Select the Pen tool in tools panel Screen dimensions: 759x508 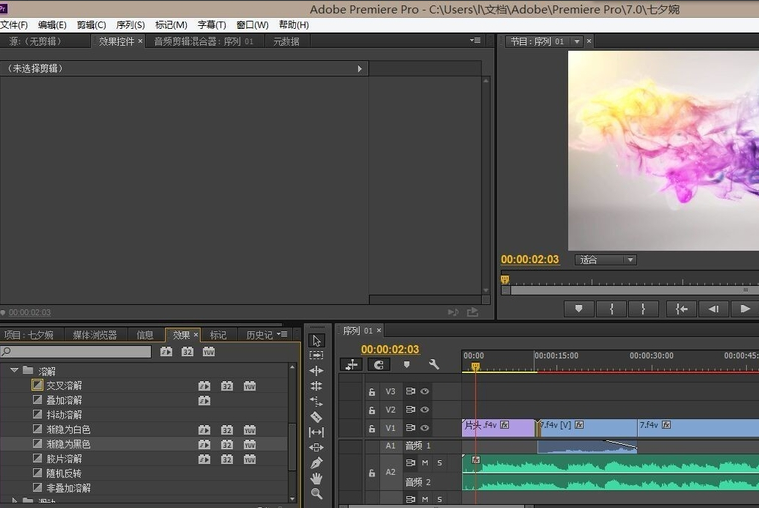[316, 463]
